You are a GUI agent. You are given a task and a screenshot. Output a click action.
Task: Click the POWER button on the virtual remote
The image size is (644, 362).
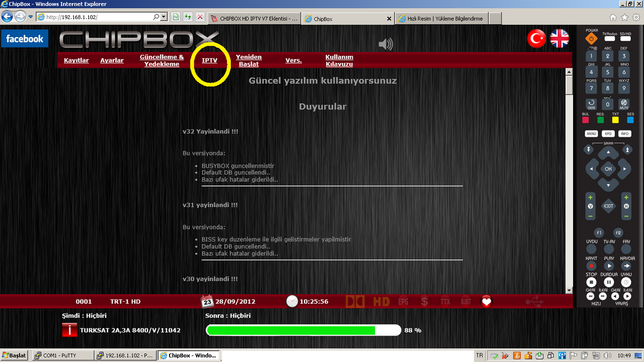(592, 39)
